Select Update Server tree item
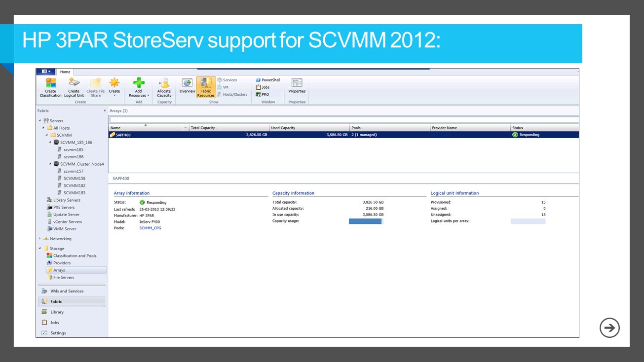This screenshot has height=362, width=644. point(63,215)
